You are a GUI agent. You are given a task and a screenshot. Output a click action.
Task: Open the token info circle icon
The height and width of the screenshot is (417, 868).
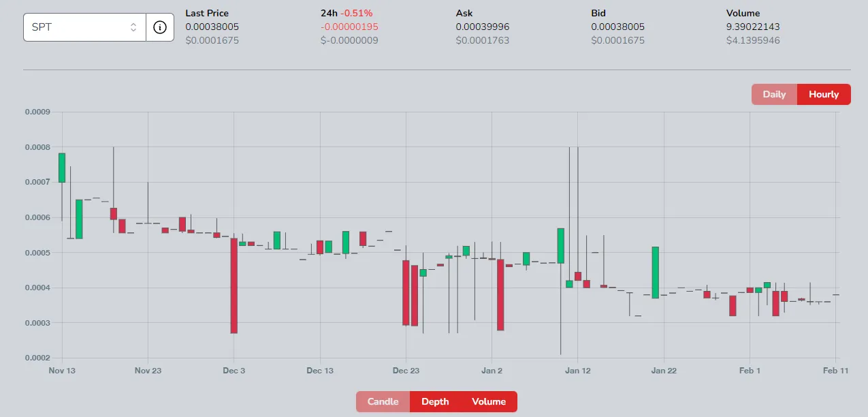160,27
